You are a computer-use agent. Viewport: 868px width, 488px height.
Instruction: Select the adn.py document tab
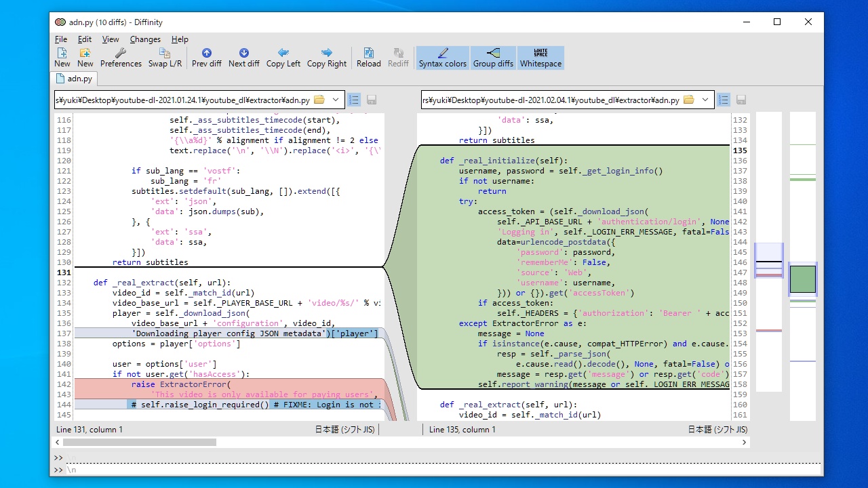tap(74, 79)
